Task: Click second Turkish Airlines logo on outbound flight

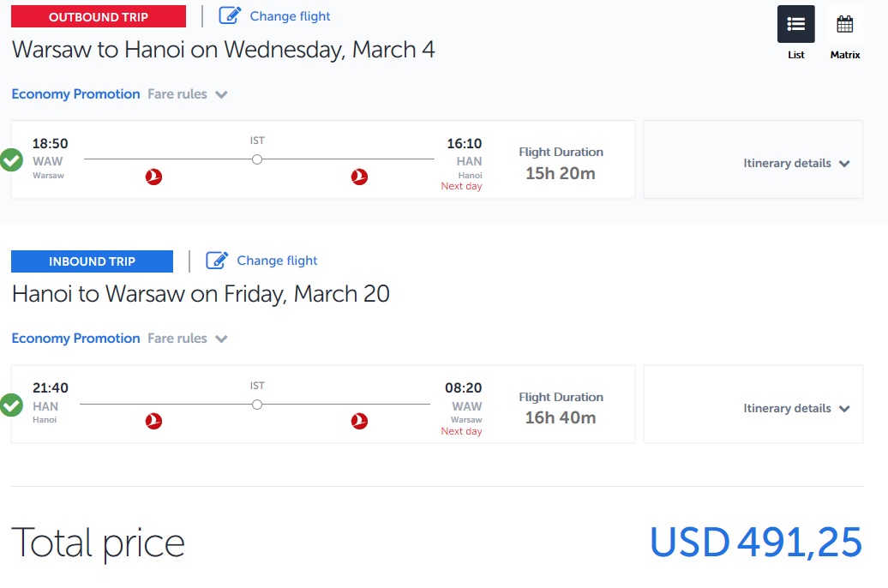Action: click(x=359, y=177)
